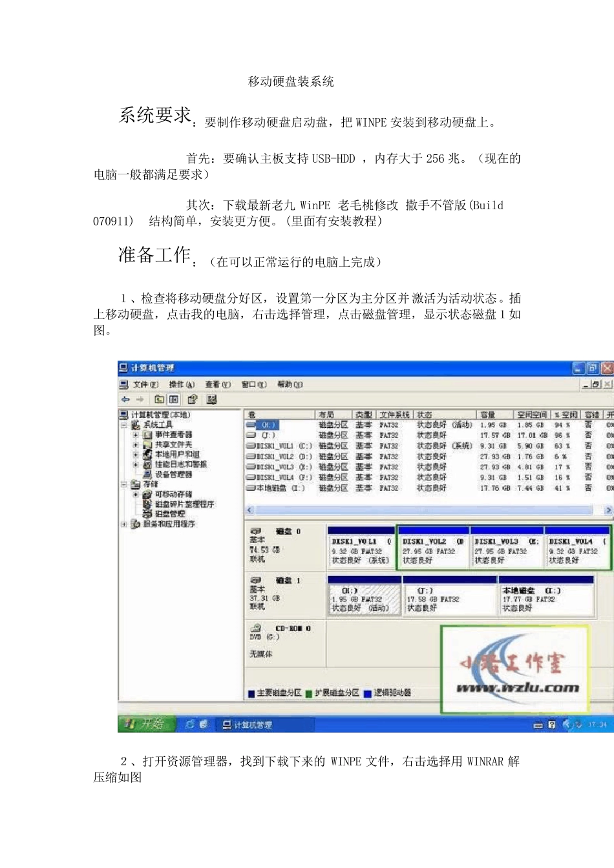This screenshot has height=868, width=614.
Task: Click the first system tray icon
Action: pos(538,725)
